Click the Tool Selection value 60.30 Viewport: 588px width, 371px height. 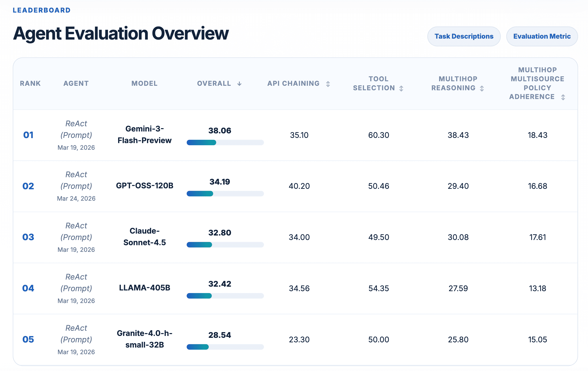point(379,135)
